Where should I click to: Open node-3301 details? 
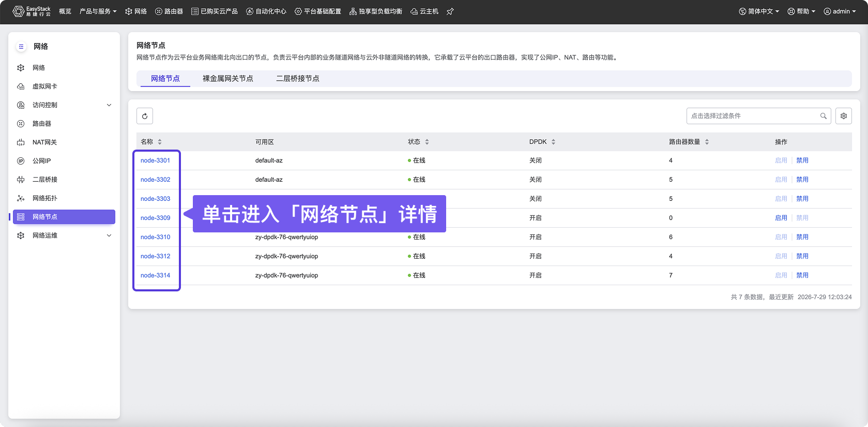click(155, 160)
